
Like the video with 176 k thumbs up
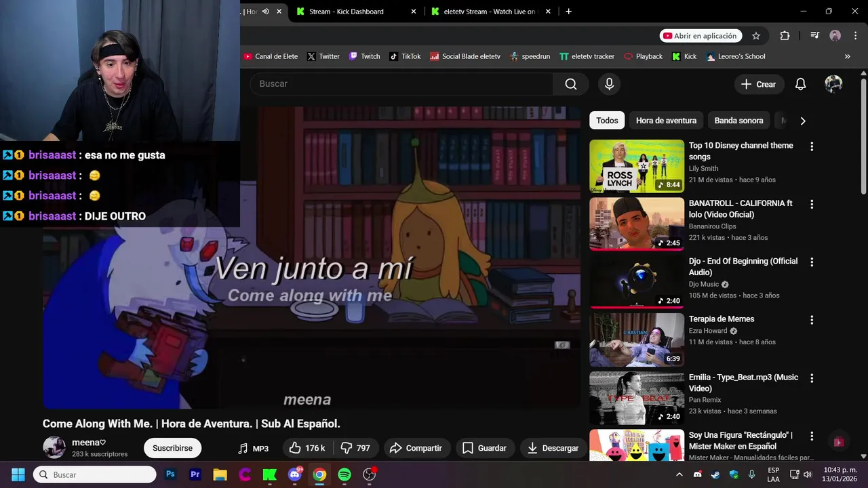click(x=307, y=448)
